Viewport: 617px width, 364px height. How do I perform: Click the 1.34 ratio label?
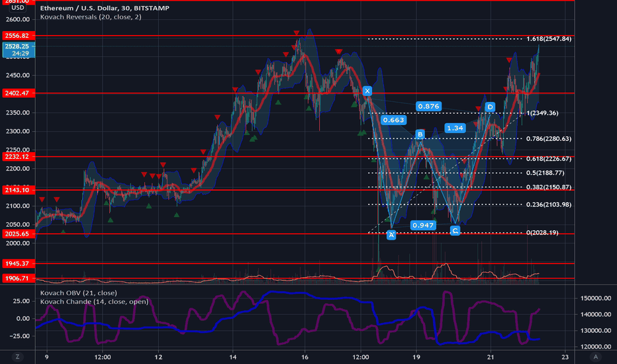[x=455, y=128]
